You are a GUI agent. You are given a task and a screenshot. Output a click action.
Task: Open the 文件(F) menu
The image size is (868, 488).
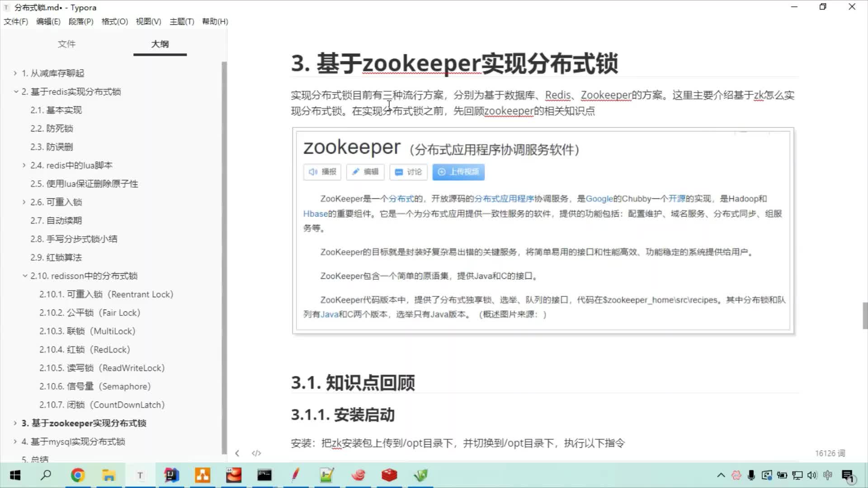pyautogui.click(x=16, y=22)
